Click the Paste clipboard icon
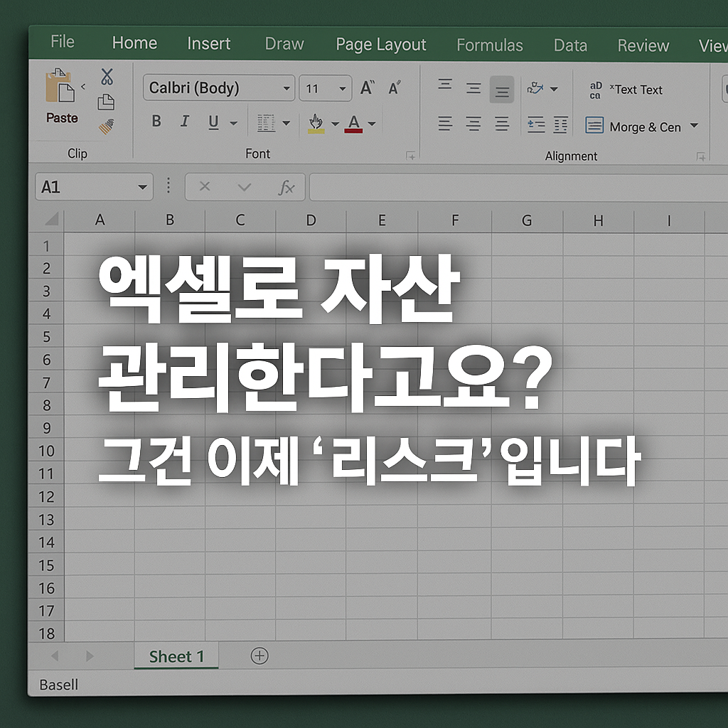The height and width of the screenshot is (728, 728). click(x=60, y=85)
